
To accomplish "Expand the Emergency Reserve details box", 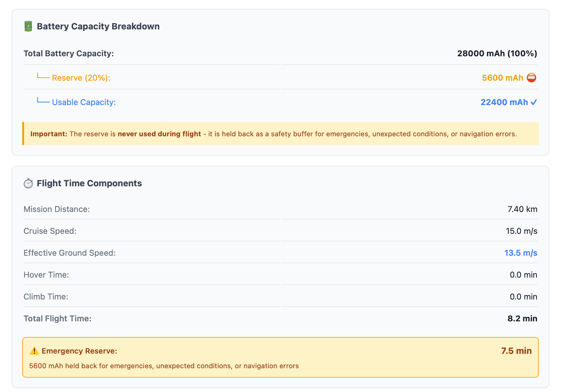I will point(280,357).
